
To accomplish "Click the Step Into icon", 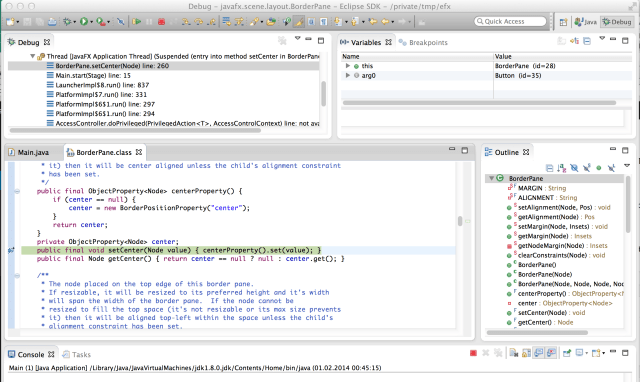I will click(x=186, y=22).
